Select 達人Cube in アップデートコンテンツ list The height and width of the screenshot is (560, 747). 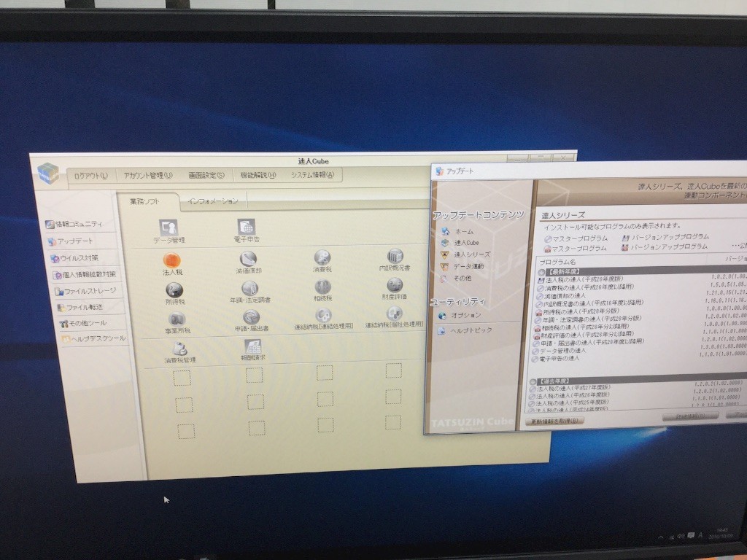coord(460,243)
